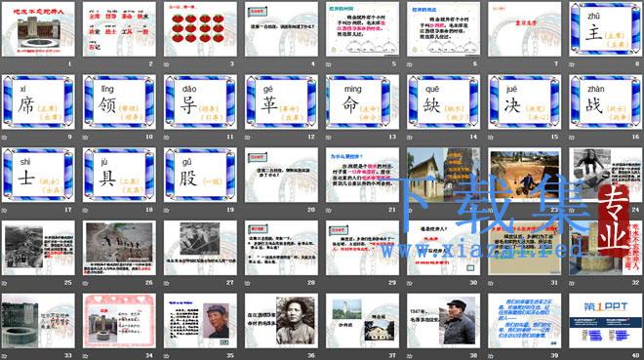The height and width of the screenshot is (360, 644).
Task: Click the animation star under the 席 slide 9
Action: click(5, 138)
